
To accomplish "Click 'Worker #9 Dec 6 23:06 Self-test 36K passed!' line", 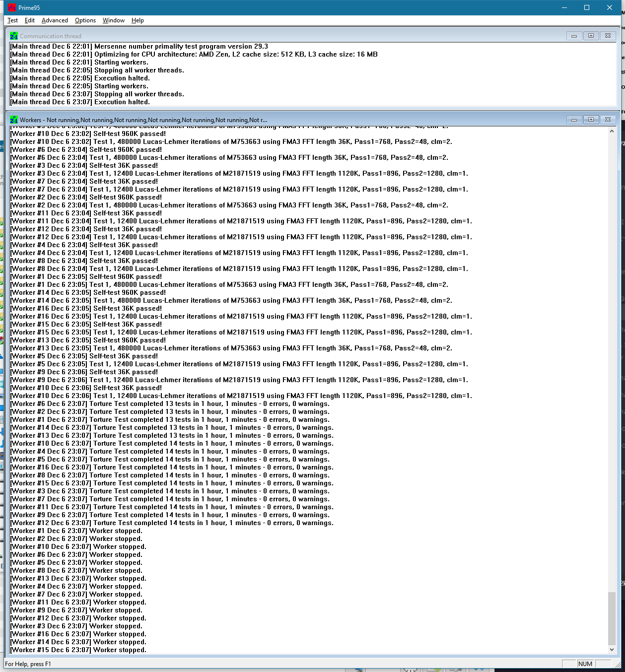I will tap(84, 372).
